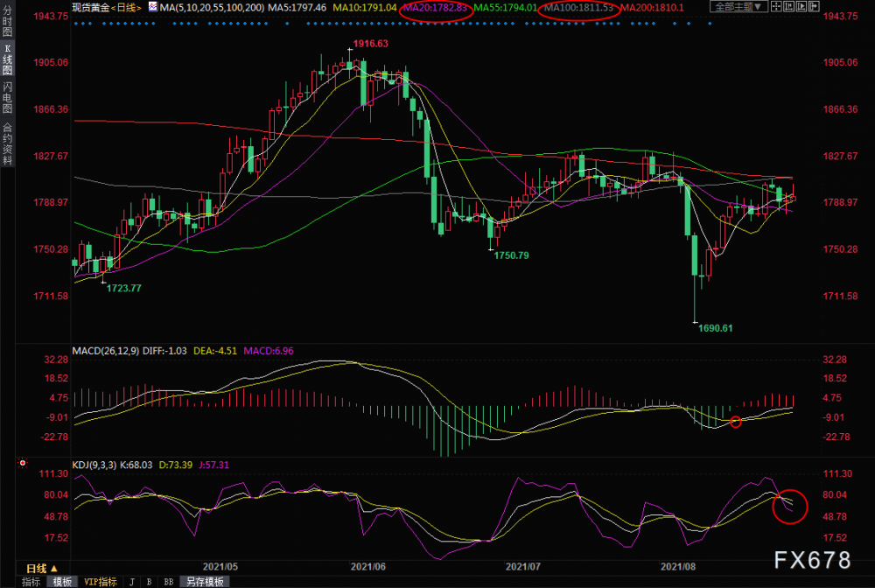Image resolution: width=875 pixels, height=588 pixels.
Task: Click the 1916.63 high price label
Action: click(x=370, y=44)
